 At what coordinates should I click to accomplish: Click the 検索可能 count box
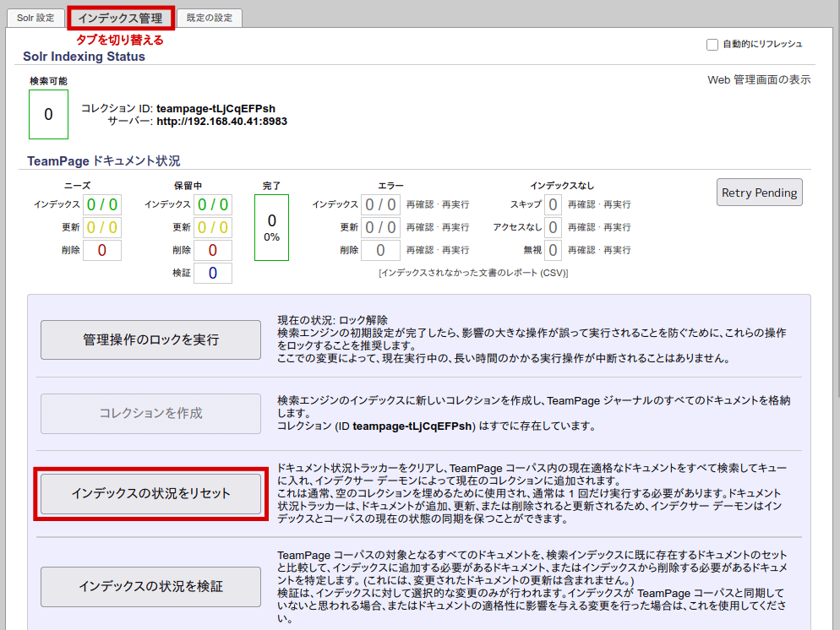pos(48,114)
